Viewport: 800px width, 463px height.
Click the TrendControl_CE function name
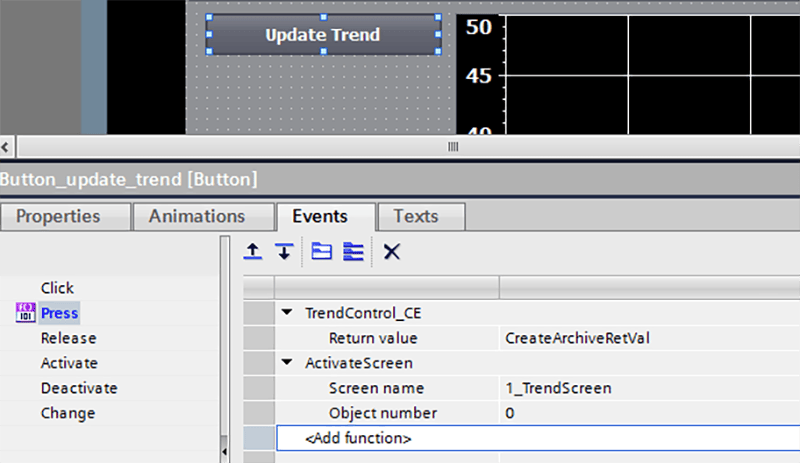363,313
